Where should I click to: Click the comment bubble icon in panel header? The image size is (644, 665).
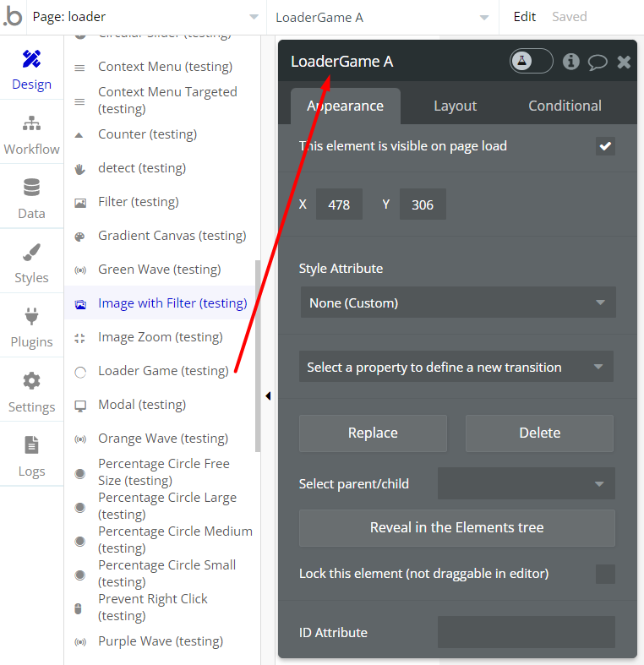598,62
